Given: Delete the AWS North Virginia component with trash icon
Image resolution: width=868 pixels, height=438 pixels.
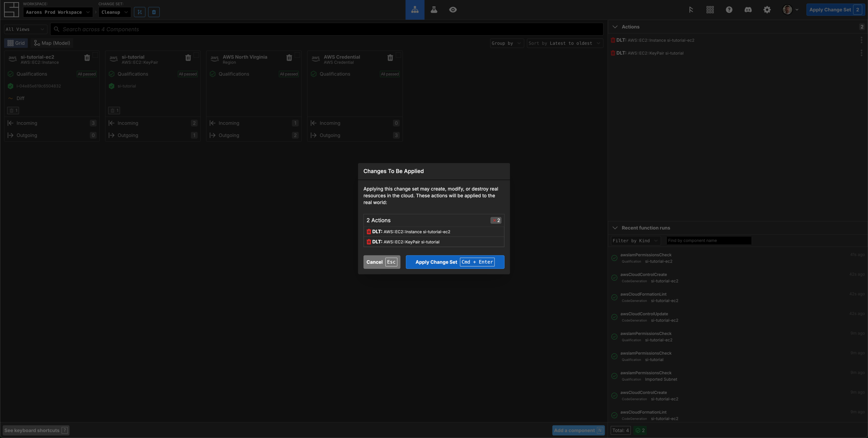Looking at the screenshot, I should pyautogui.click(x=289, y=58).
